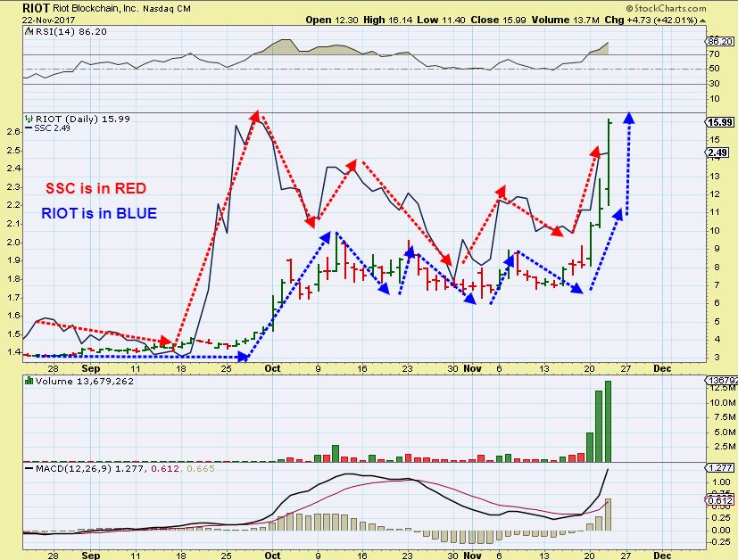Click the chart icon beside RSI(14) label

29,31
